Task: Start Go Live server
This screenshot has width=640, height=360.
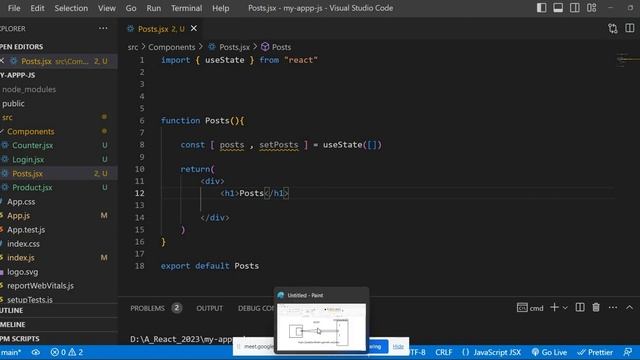Action: [x=549, y=352]
